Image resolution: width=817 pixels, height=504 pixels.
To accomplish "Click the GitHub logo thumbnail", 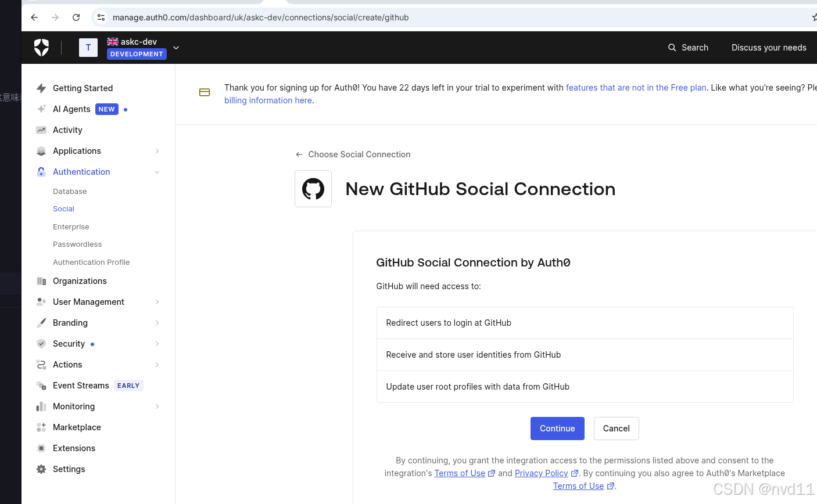I will [x=313, y=189].
